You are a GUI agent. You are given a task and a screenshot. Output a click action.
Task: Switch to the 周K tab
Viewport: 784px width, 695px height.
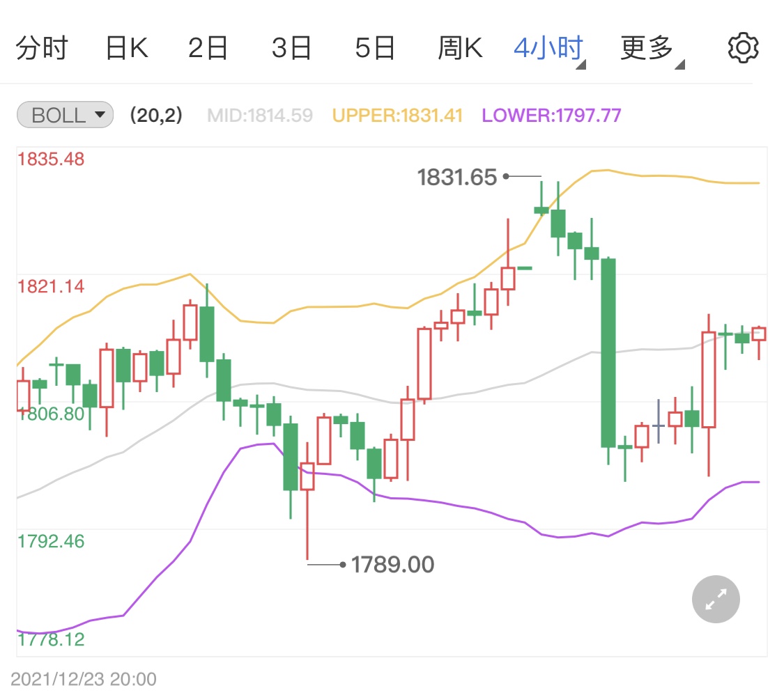coord(460,48)
